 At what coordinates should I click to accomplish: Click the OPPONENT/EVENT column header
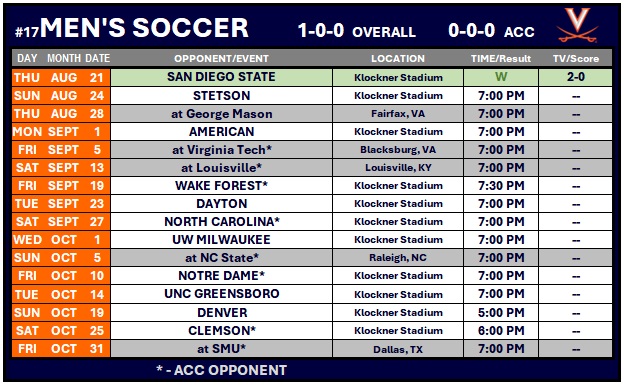tap(221, 59)
